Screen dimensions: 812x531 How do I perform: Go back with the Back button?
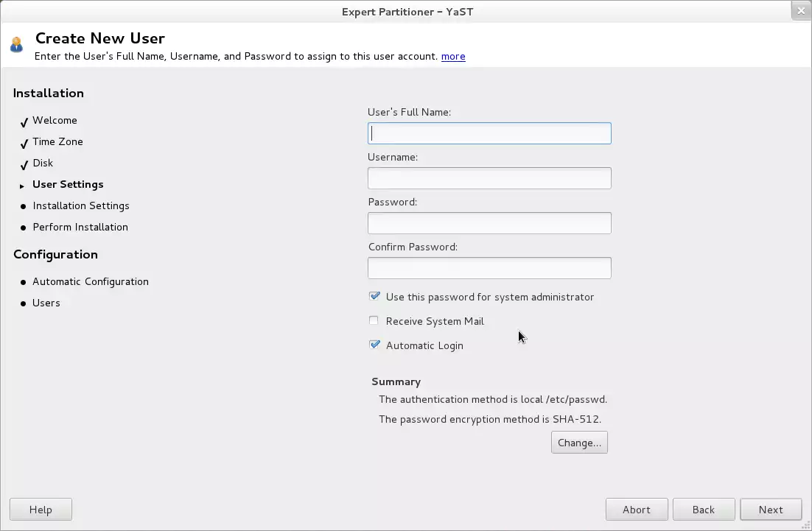[703, 510]
